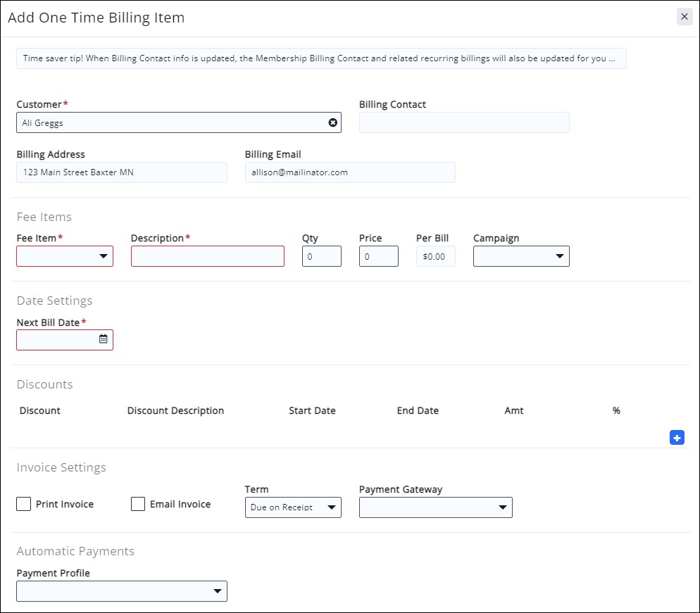Screen dimensions: 700x613
Task: Click the Customer name field showing Ali Greggs
Action: click(162, 122)
